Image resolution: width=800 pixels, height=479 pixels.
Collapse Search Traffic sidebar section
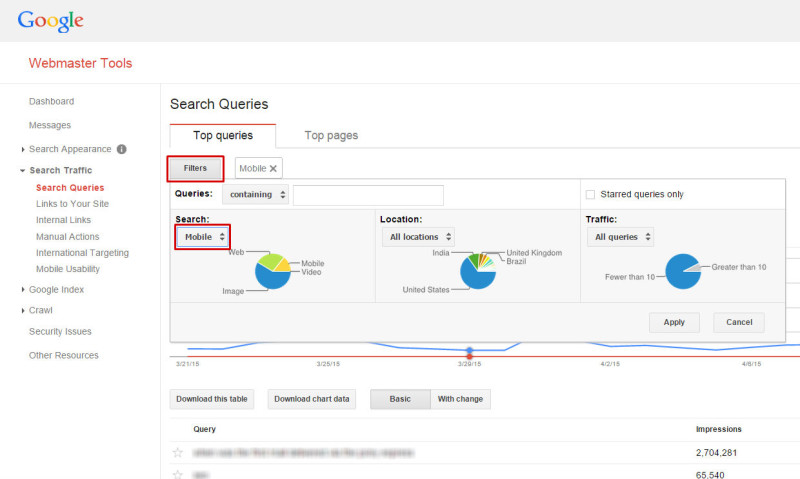(x=22, y=170)
